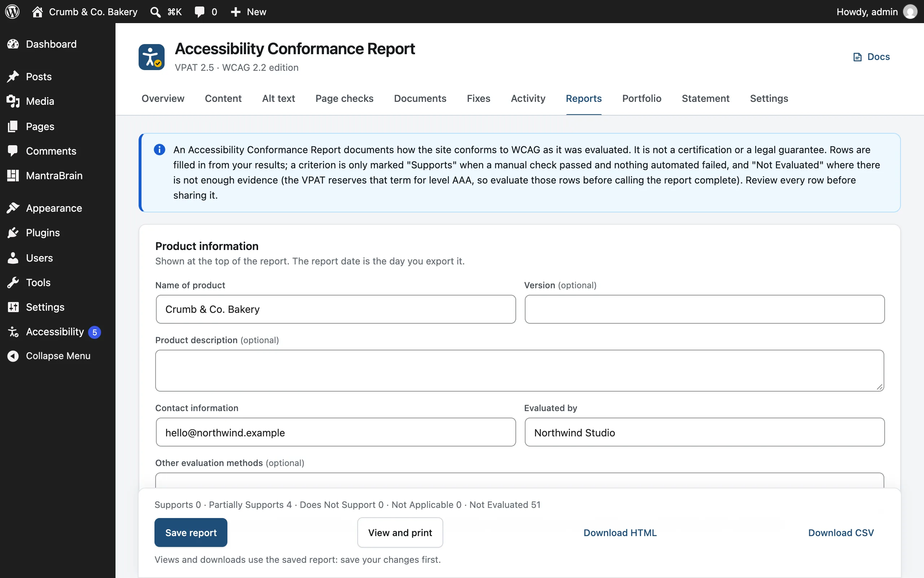Click the Save report button
Viewport: 924px width, 578px height.
tap(191, 532)
